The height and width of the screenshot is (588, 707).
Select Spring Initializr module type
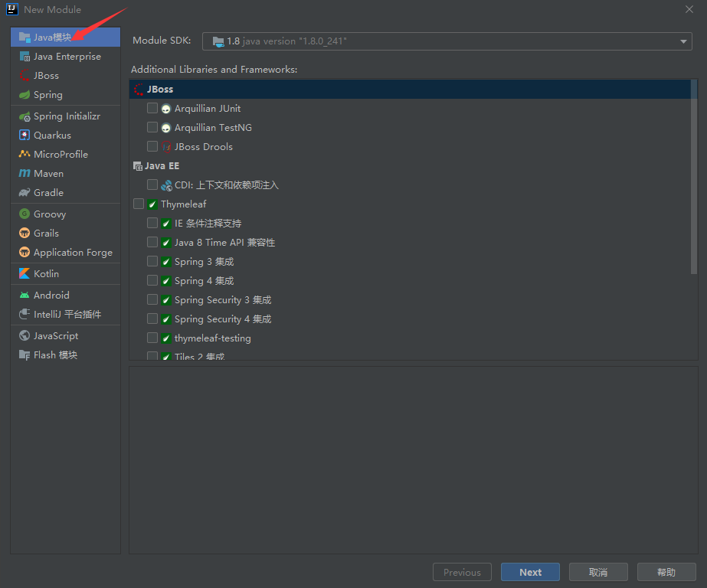click(65, 116)
